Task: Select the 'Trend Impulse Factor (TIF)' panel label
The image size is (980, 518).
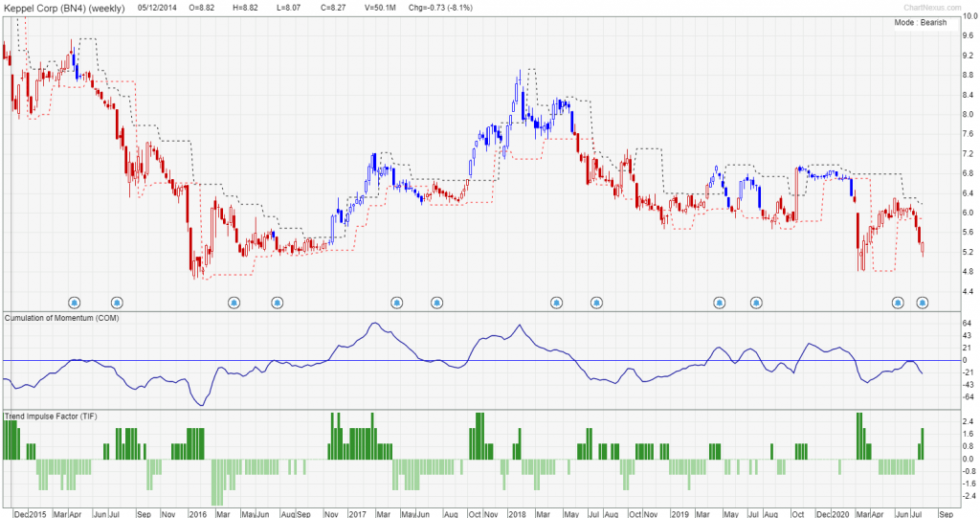Action: pyautogui.click(x=51, y=416)
